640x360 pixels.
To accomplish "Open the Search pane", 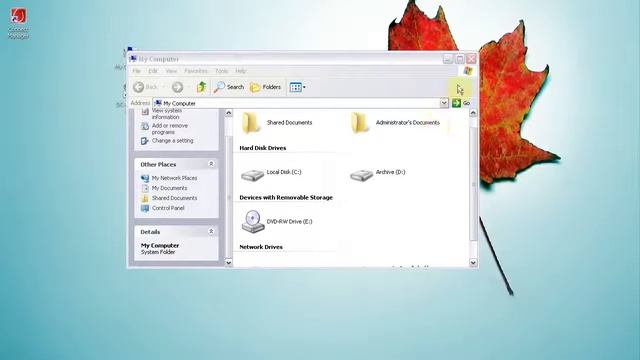I will (x=229, y=87).
